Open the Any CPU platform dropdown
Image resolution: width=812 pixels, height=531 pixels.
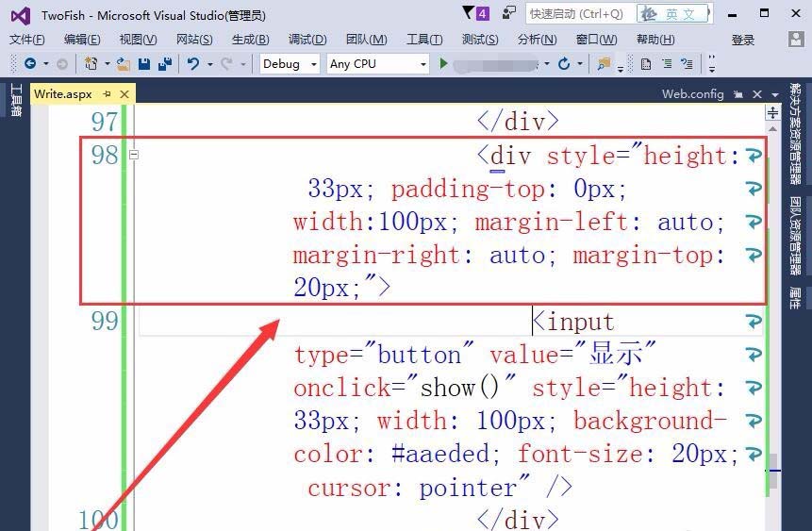(x=378, y=64)
